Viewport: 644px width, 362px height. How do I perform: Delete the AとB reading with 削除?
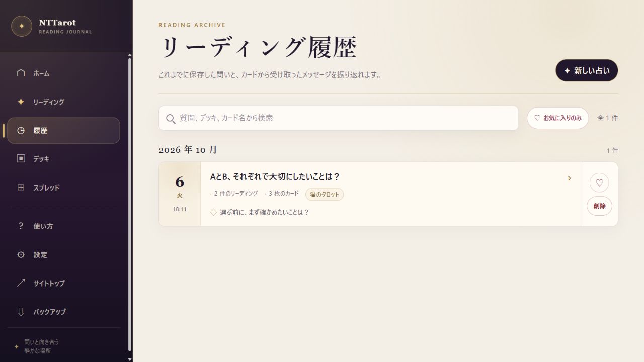tap(599, 206)
